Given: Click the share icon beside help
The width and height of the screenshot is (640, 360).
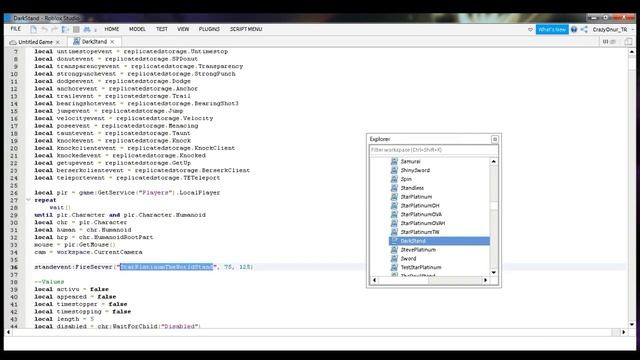Looking at the screenshot, I should (584, 29).
